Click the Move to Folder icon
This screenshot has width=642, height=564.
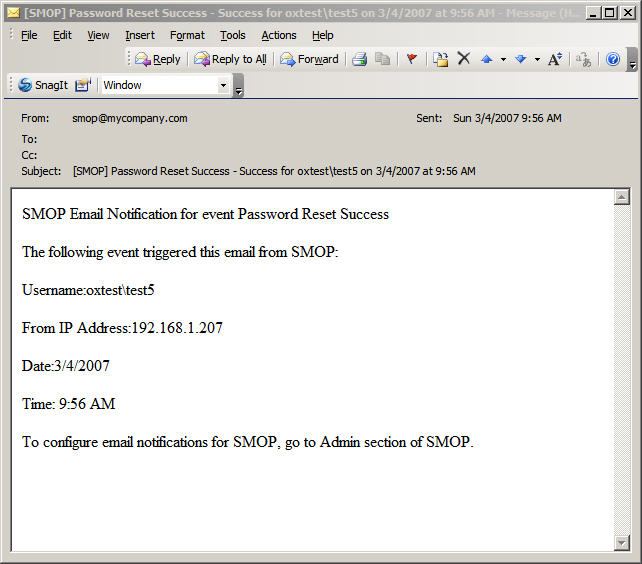pos(441,59)
